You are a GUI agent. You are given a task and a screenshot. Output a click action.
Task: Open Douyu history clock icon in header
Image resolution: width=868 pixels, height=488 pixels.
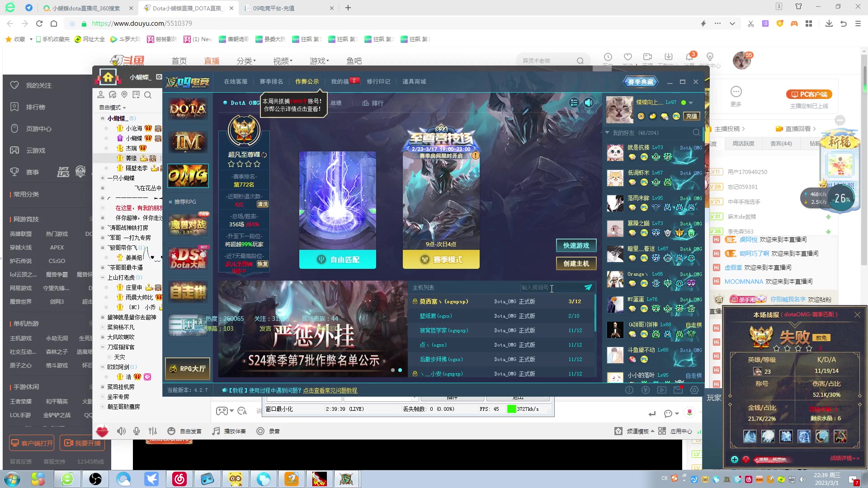coord(608,57)
